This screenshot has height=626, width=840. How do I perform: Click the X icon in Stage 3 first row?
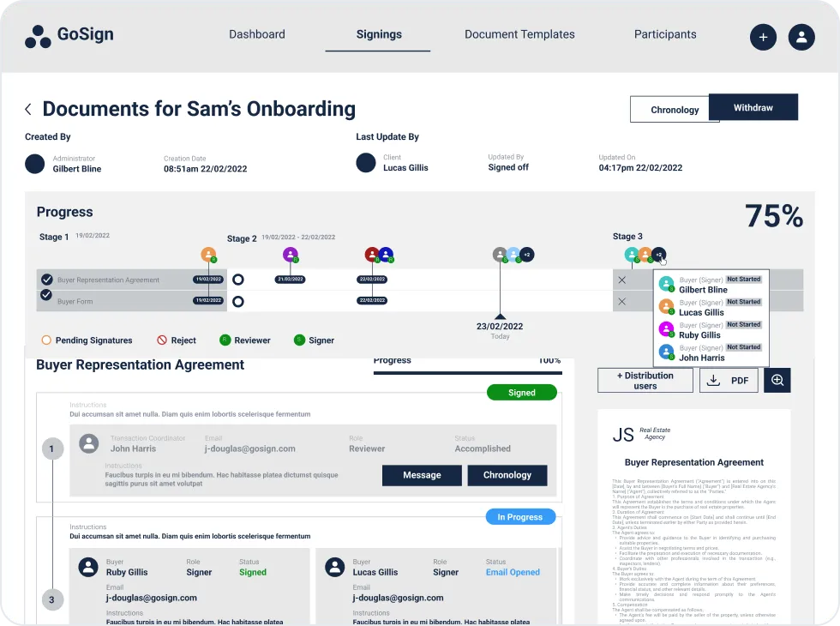click(622, 280)
